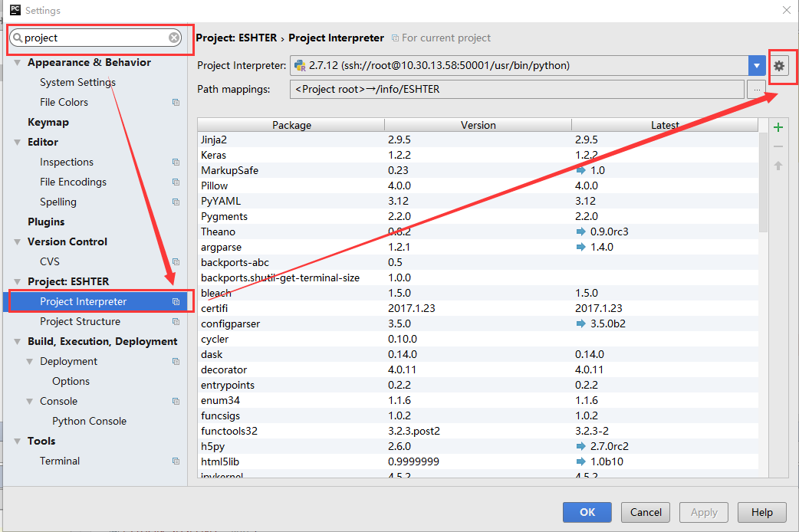Click the minus icon to uninstall a package
799x532 pixels.
[778, 146]
